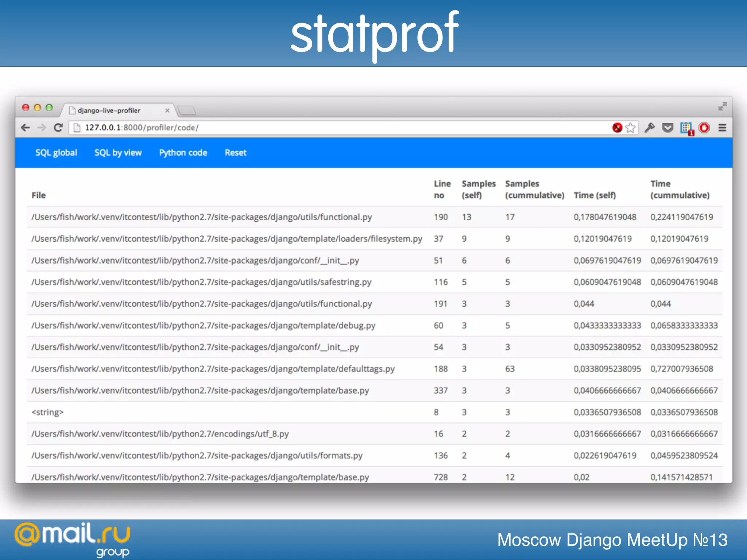Open the Python code page
The image size is (747, 560).
(183, 153)
